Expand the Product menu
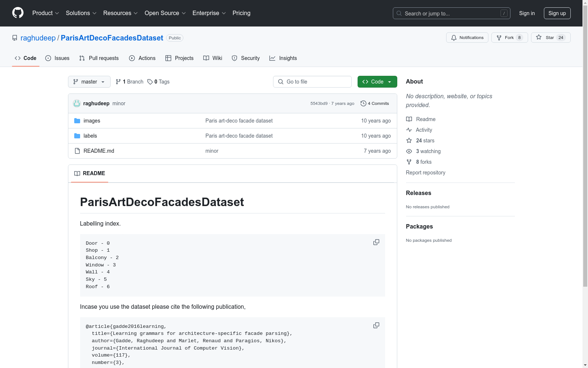Viewport: 588px width, 368px height. click(46, 13)
